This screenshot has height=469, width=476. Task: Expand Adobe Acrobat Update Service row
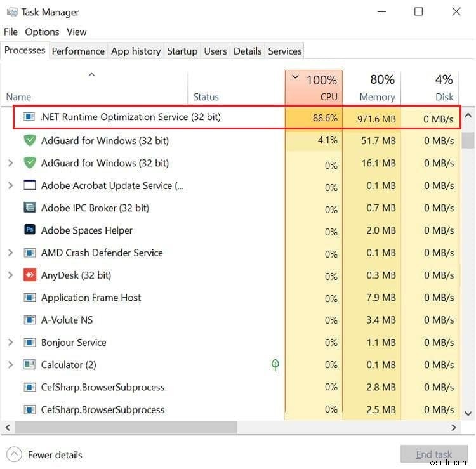point(10,185)
